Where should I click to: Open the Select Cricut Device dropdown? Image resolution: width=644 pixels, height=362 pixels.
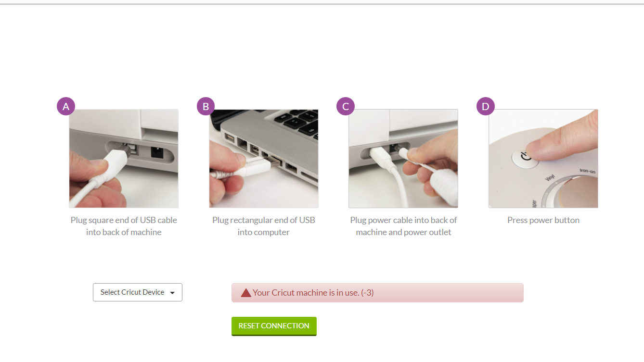(x=138, y=292)
